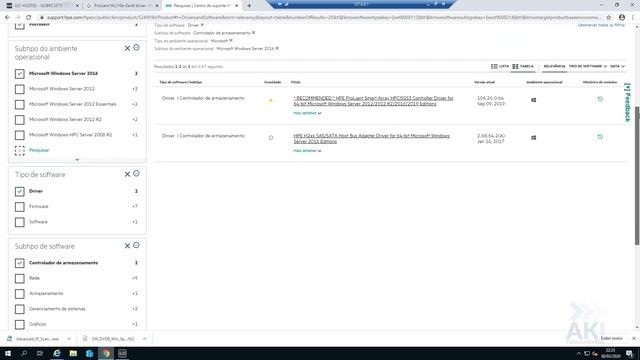
Task: Clear the Tipo de software filter with its X
Action: click(127, 174)
